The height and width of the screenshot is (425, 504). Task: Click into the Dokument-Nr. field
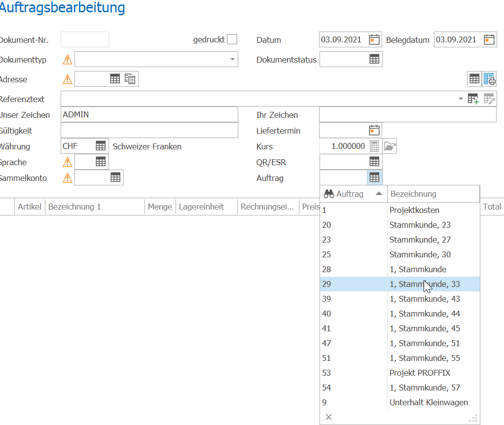click(x=85, y=39)
